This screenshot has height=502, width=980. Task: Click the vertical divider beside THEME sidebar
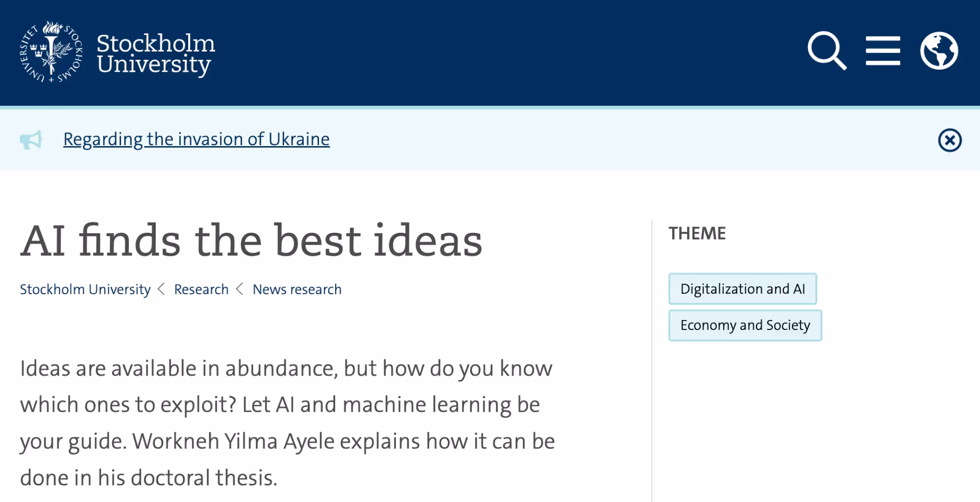652,360
